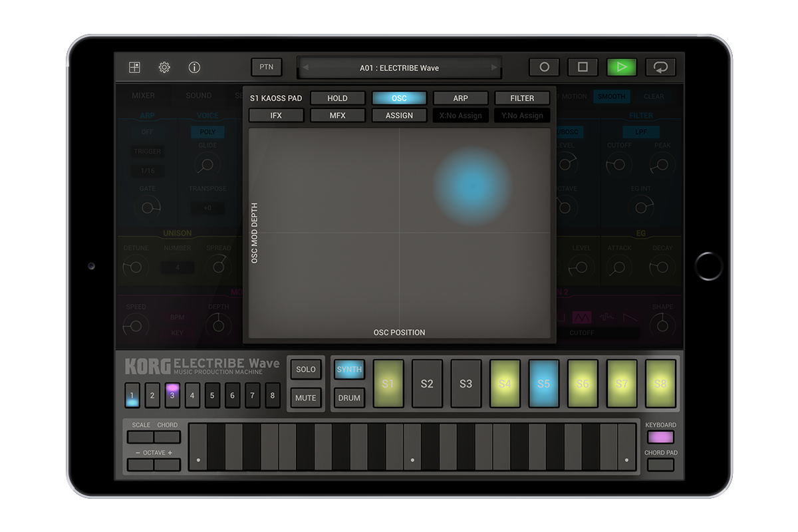Start playback with the green play icon

(x=622, y=67)
